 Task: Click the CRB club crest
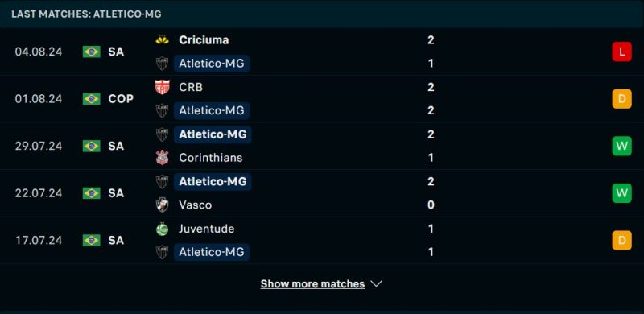pyautogui.click(x=163, y=87)
